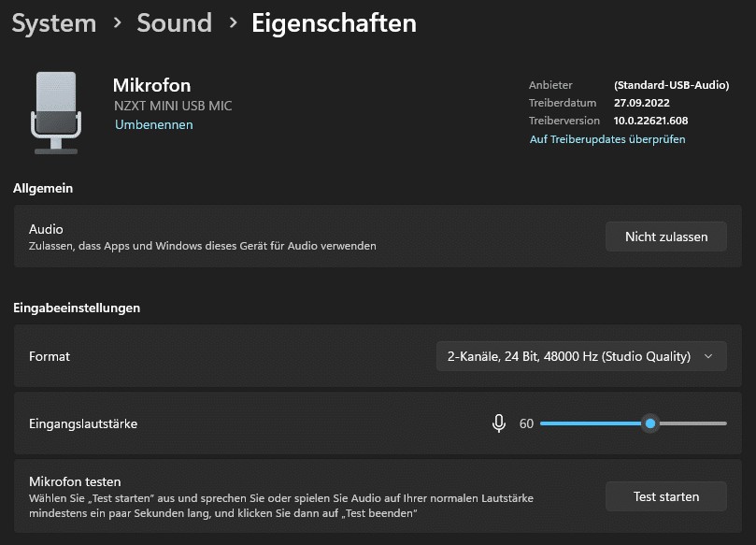Open the Format dropdown showing 2-Kanäle, 24 Bit
The height and width of the screenshot is (545, 756).
click(x=580, y=356)
